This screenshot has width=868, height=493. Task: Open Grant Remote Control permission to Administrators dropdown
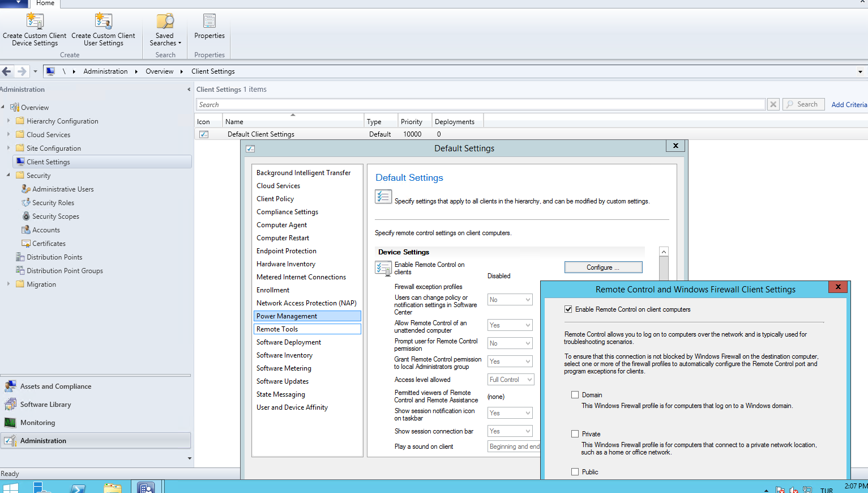tap(510, 362)
